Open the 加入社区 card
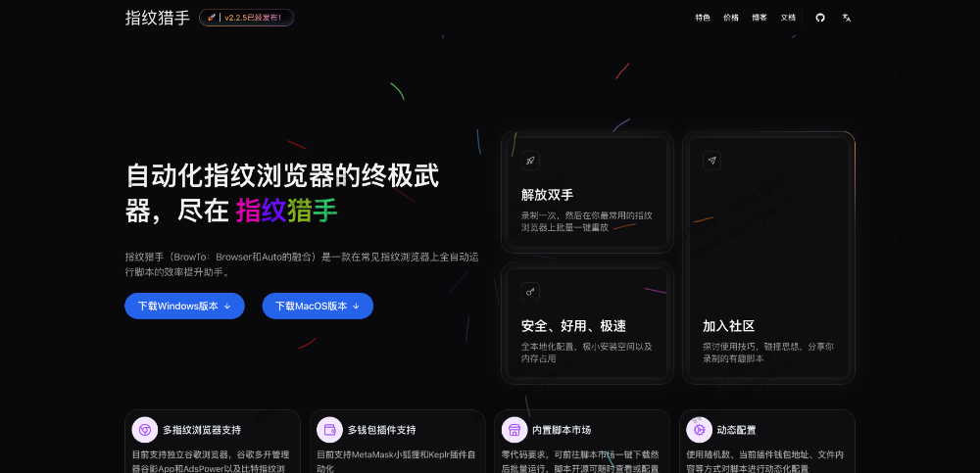This screenshot has width=980, height=473. (768, 258)
